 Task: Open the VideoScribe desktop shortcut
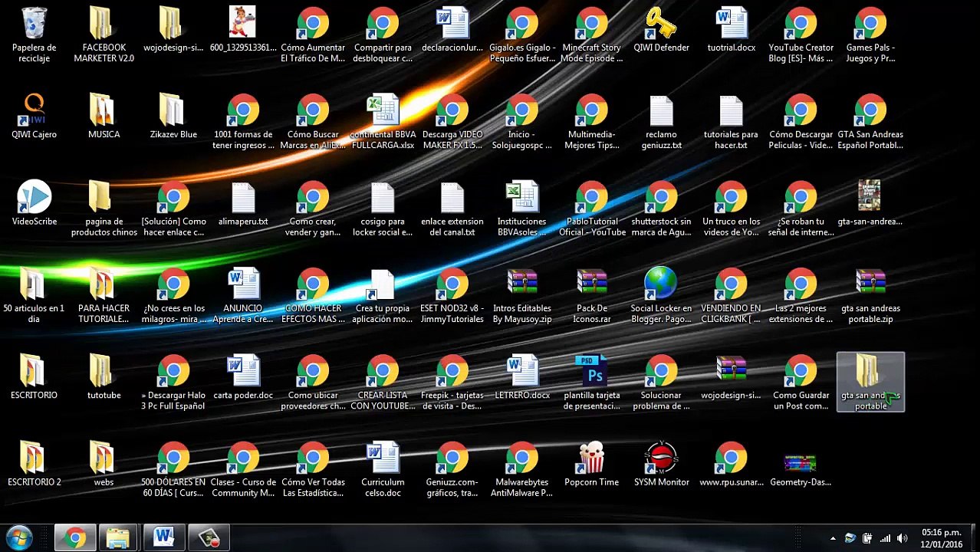[34, 197]
